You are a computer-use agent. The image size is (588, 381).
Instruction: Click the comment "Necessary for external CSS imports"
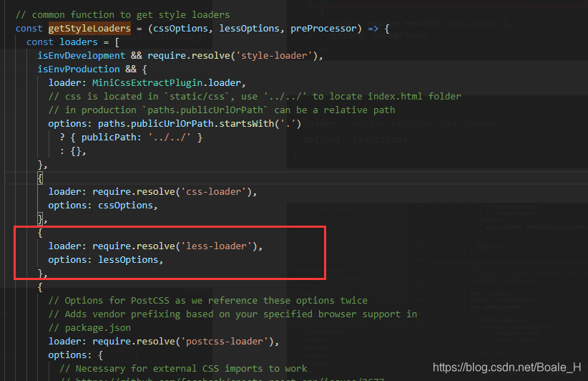(x=183, y=369)
